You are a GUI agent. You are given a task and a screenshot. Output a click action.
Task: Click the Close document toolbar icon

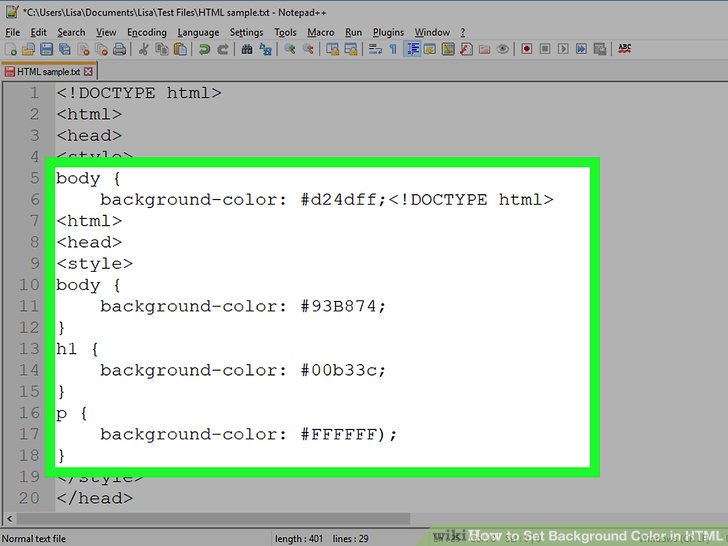pyautogui.click(x=84, y=49)
